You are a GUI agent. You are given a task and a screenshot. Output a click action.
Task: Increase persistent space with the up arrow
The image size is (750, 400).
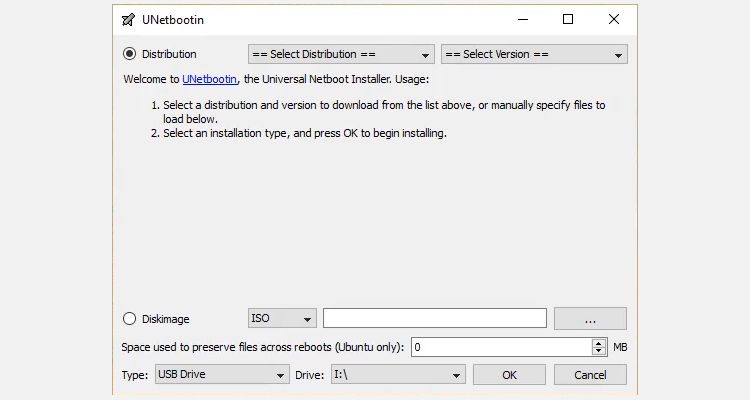[599, 343]
